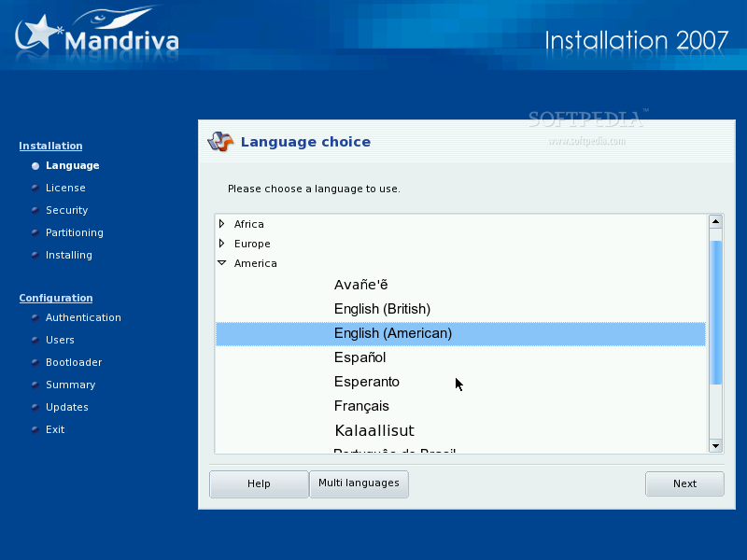Click the Security step in sidebar
Image resolution: width=747 pixels, height=560 pixels.
coord(66,210)
